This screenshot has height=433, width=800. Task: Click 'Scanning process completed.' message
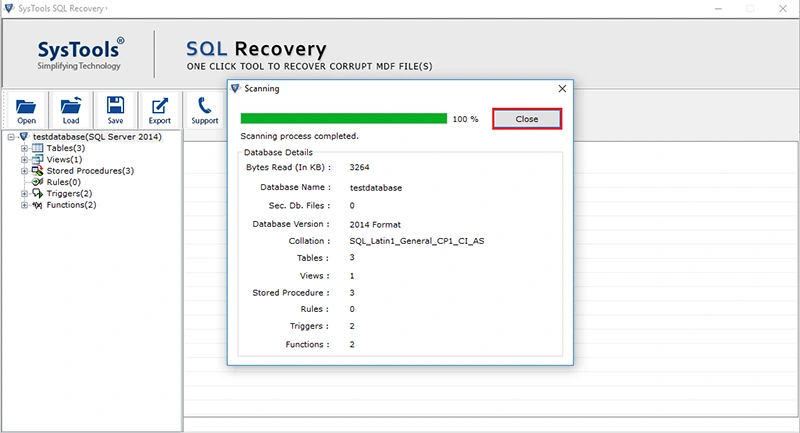coord(299,136)
